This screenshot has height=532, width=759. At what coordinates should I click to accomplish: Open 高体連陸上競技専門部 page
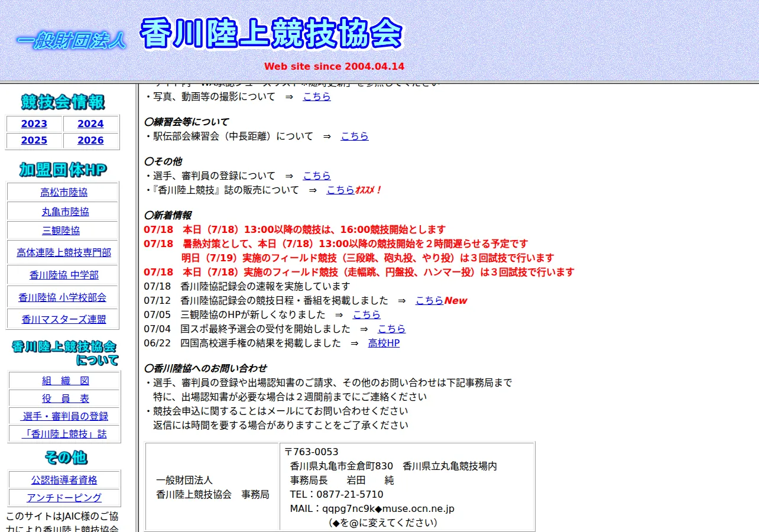click(64, 252)
